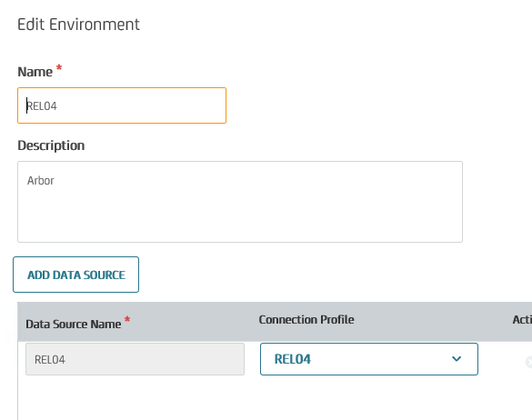Click the ADD DATA SOURCE button
Screen dimensions: 532x420
(76, 275)
